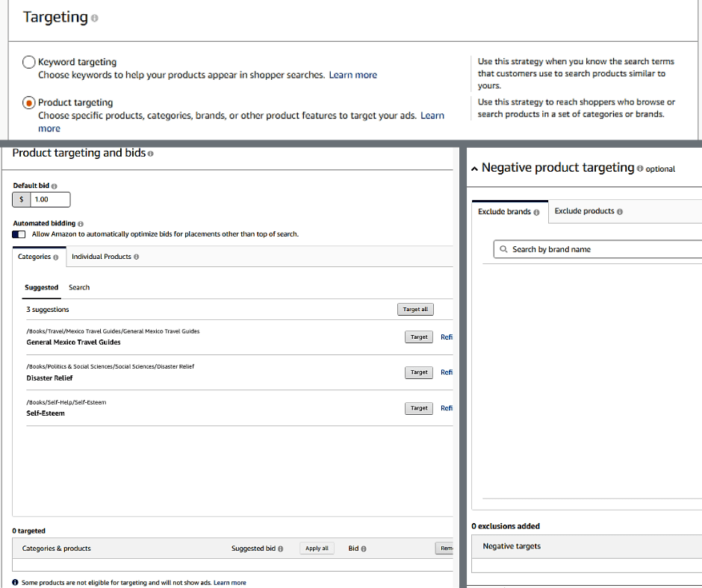Click the Default bid amount field
The height and width of the screenshot is (588, 702).
pos(49,199)
